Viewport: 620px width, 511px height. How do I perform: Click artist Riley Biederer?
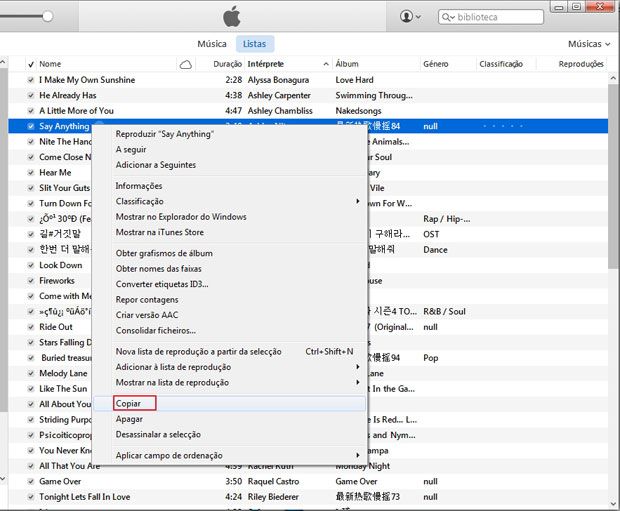[x=273, y=497]
